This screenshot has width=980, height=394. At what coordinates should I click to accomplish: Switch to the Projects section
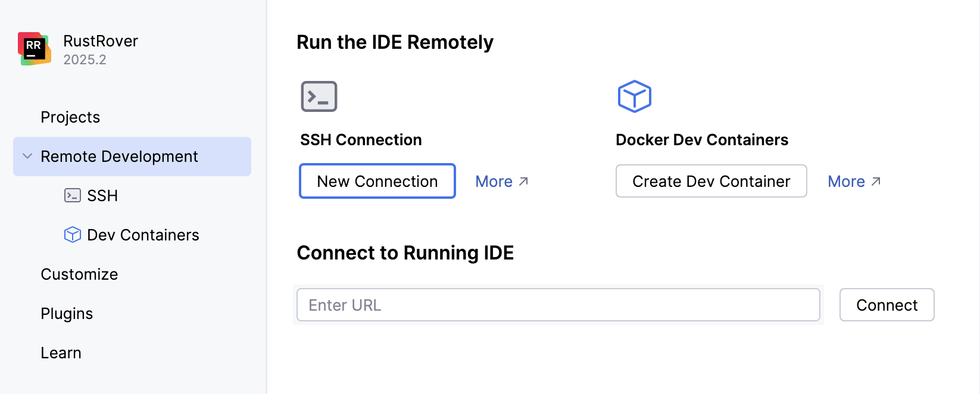click(x=70, y=117)
